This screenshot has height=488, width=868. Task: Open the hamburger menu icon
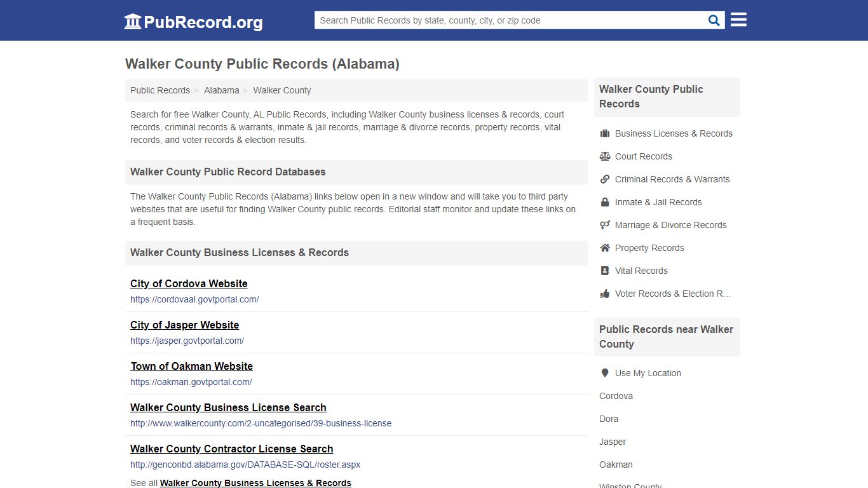(x=738, y=20)
